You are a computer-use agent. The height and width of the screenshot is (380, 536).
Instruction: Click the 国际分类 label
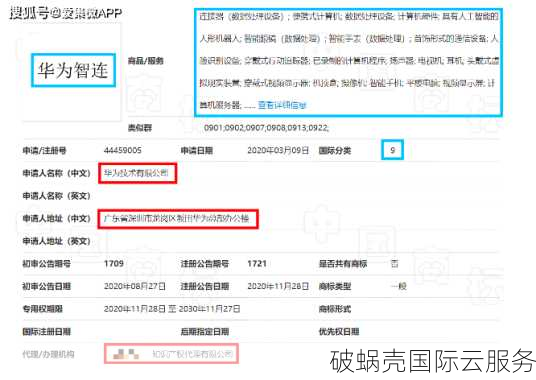pos(335,150)
